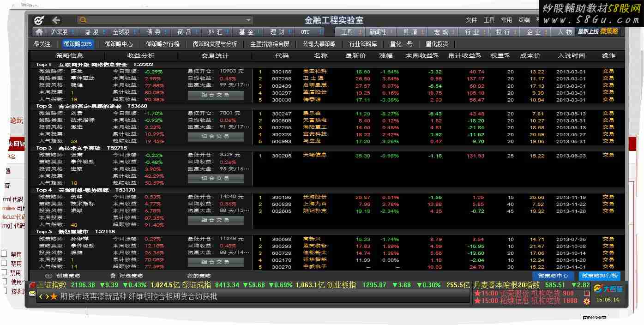644x325 pixels.
Task: Switch to the 最关注 tab
Action: coord(42,44)
